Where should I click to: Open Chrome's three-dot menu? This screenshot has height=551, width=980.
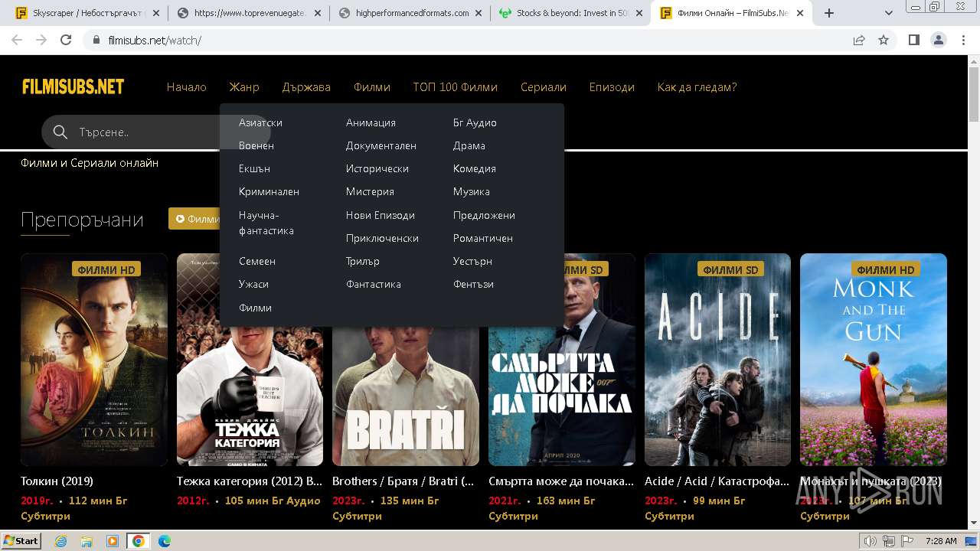click(x=963, y=41)
